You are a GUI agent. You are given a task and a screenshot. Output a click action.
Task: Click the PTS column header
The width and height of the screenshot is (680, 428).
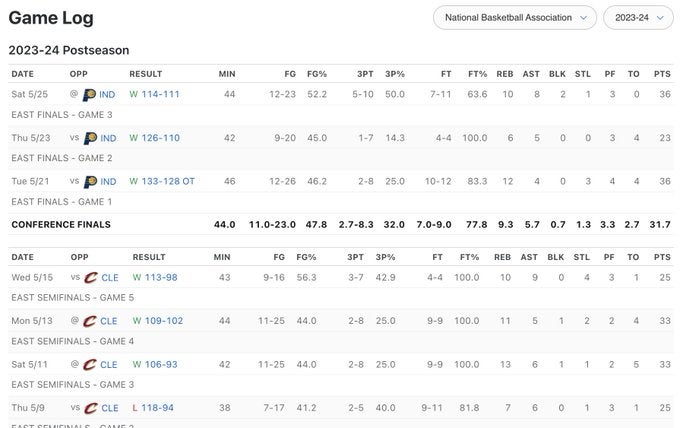click(661, 74)
